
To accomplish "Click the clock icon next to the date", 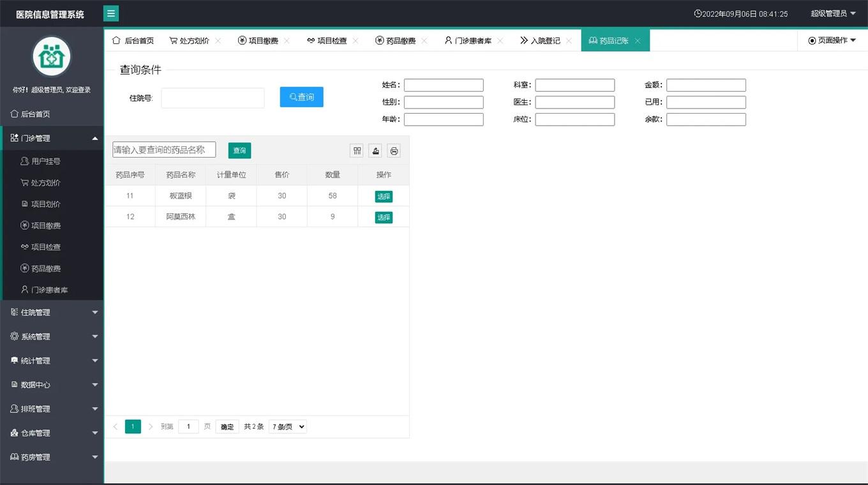I will click(698, 13).
